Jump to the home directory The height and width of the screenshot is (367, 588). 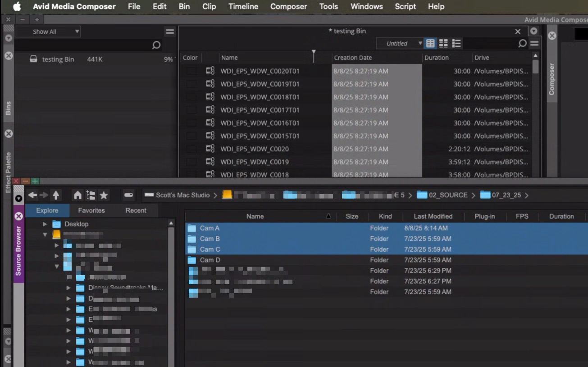(78, 195)
